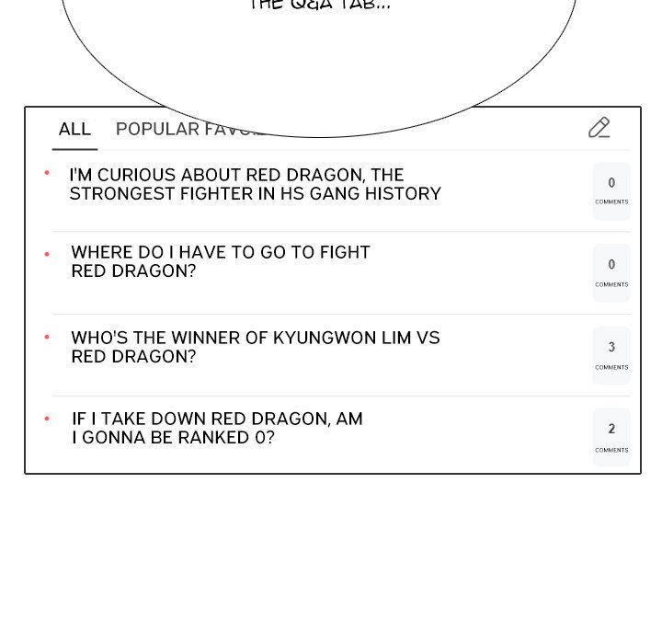Click red bullet beside 'I'm curious about Red Dragon'

click(x=47, y=173)
